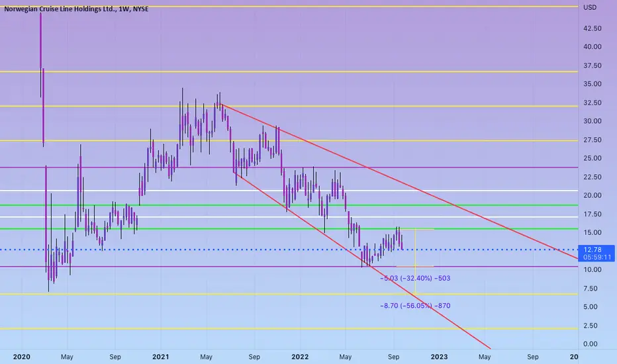Click the 22.50 price axis label
Image resolution: width=617 pixels, height=364 pixels.
point(593,177)
